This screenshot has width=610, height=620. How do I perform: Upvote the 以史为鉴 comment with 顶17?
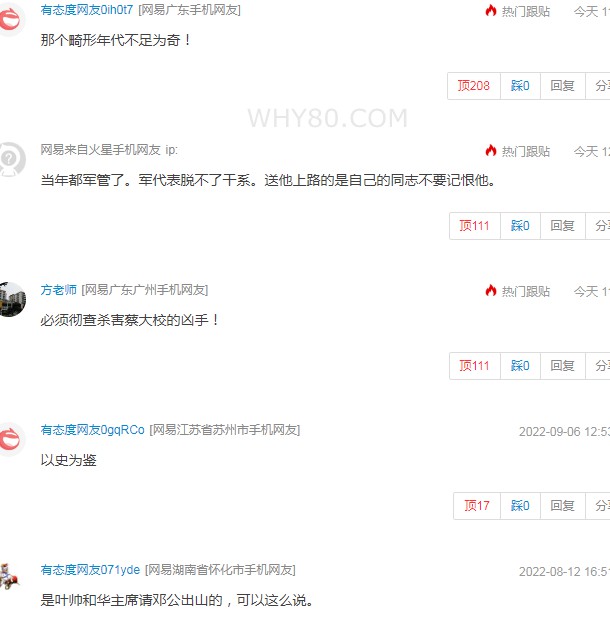click(477, 506)
